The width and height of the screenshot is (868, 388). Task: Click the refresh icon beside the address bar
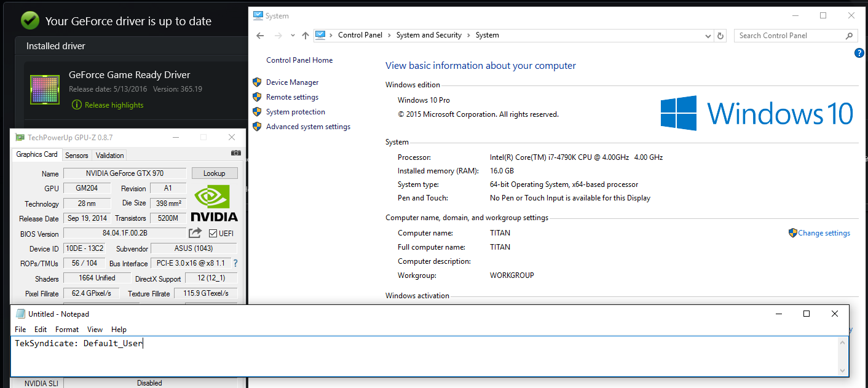point(720,35)
